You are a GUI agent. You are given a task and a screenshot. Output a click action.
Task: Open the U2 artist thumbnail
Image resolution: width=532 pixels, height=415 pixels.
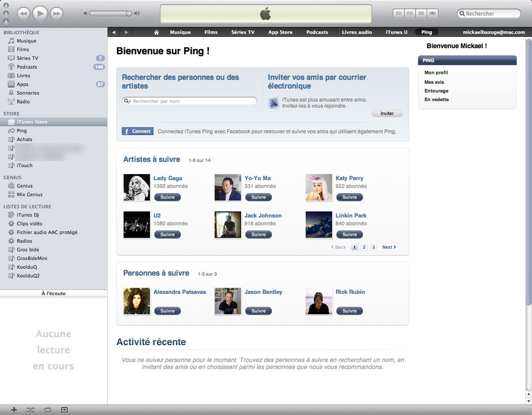[137, 224]
